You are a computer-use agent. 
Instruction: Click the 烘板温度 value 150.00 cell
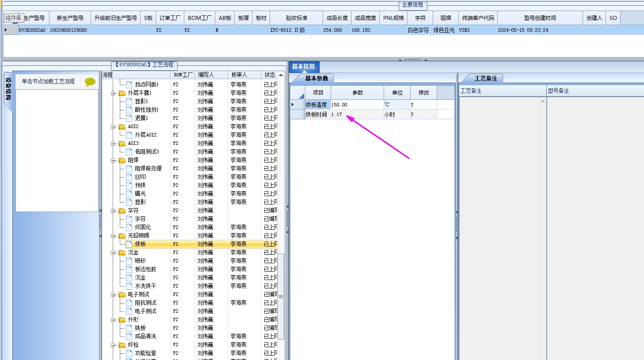[357, 105]
